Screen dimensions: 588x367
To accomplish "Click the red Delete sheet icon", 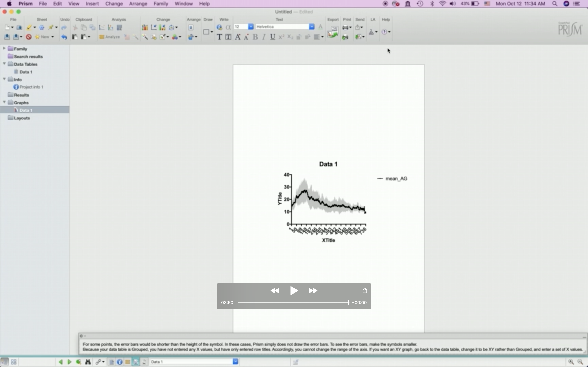I will (29, 37).
